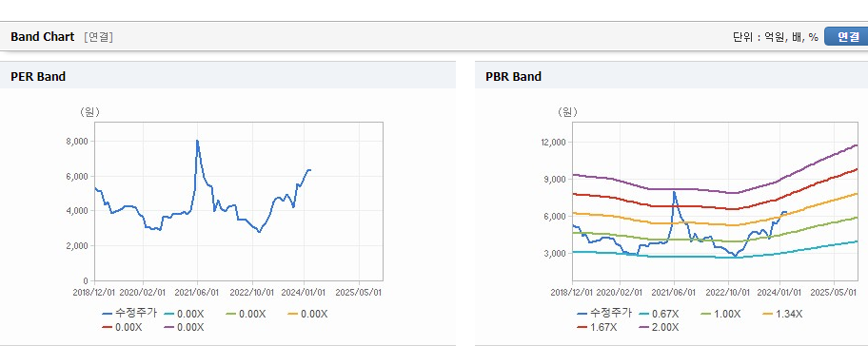The height and width of the screenshot is (346, 868).
Task: Click the 2018/12/01 date under PBR chart
Action: click(x=572, y=292)
